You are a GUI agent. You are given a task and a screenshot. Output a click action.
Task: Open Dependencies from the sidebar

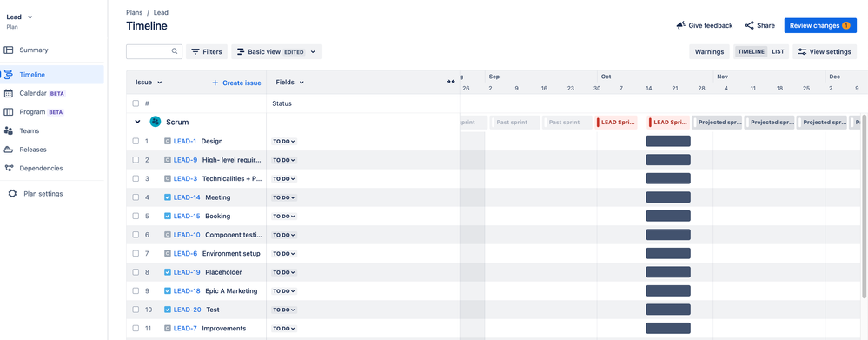(x=41, y=169)
